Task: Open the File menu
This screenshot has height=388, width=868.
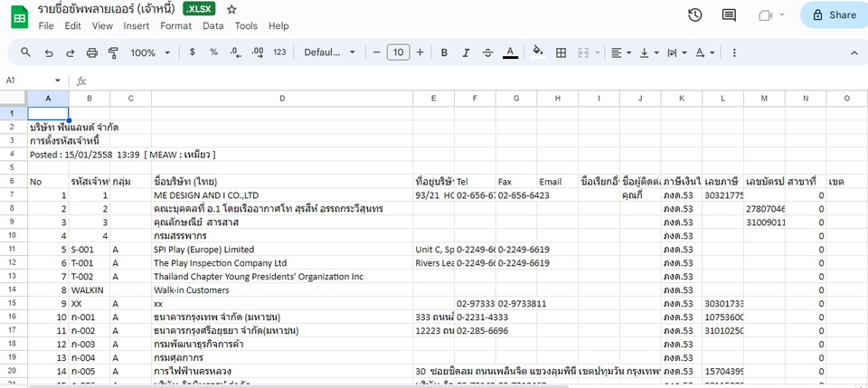Action: pos(46,25)
